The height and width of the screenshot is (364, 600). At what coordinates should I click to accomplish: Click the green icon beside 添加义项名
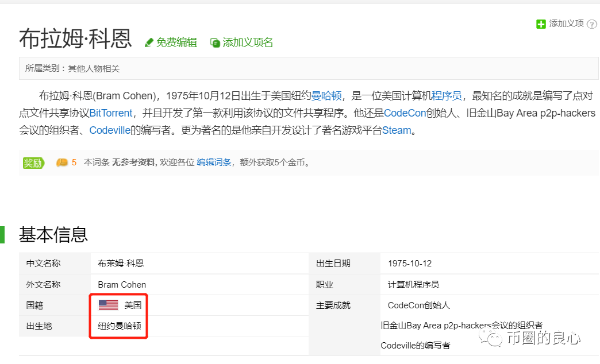click(215, 42)
